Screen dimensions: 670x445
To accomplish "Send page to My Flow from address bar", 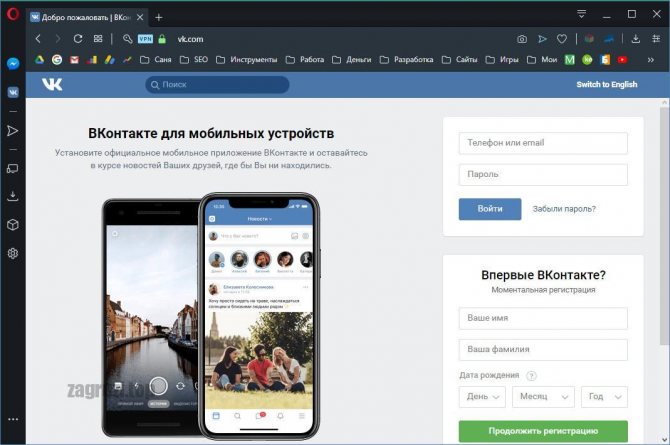I will [542, 39].
